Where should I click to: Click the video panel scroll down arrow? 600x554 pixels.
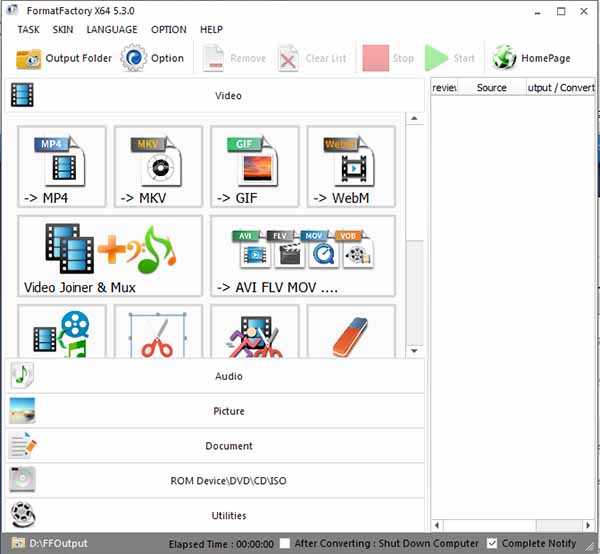point(414,350)
